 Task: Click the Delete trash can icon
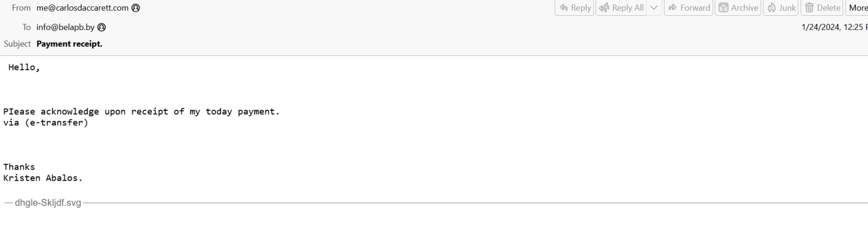click(809, 8)
